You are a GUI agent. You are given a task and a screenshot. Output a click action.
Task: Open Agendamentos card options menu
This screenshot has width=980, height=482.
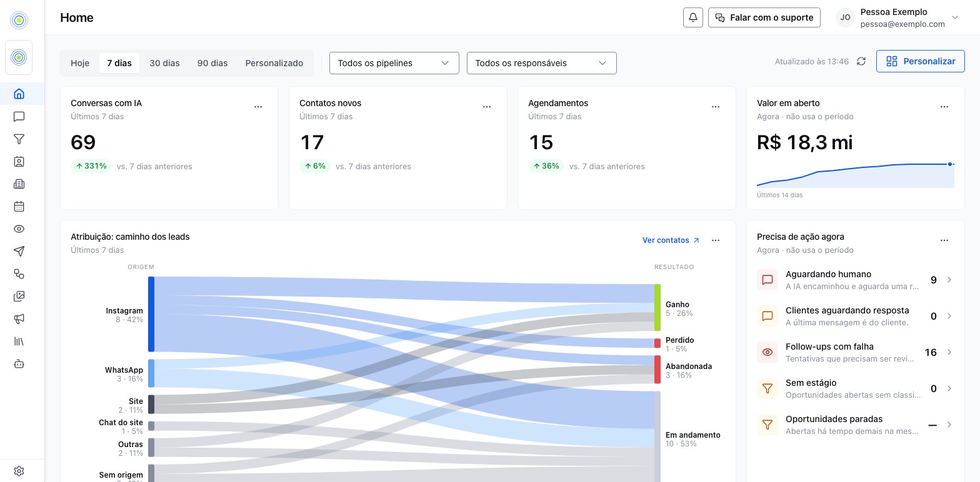tap(716, 107)
